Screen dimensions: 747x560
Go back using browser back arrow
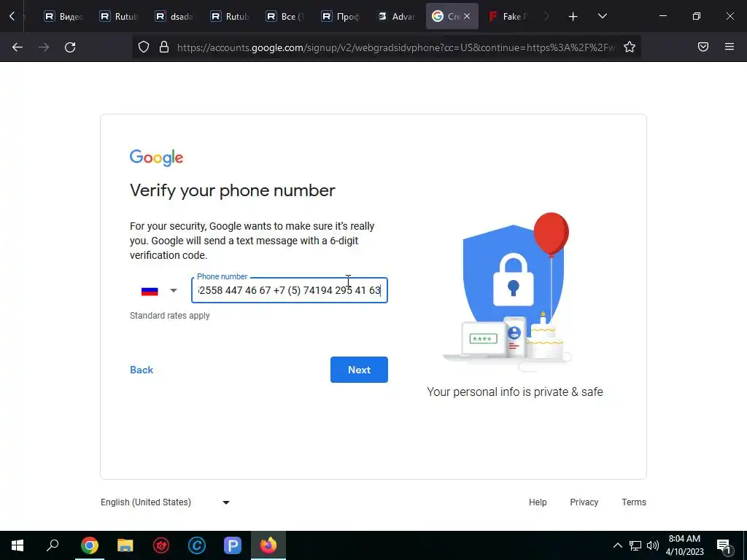coord(18,47)
